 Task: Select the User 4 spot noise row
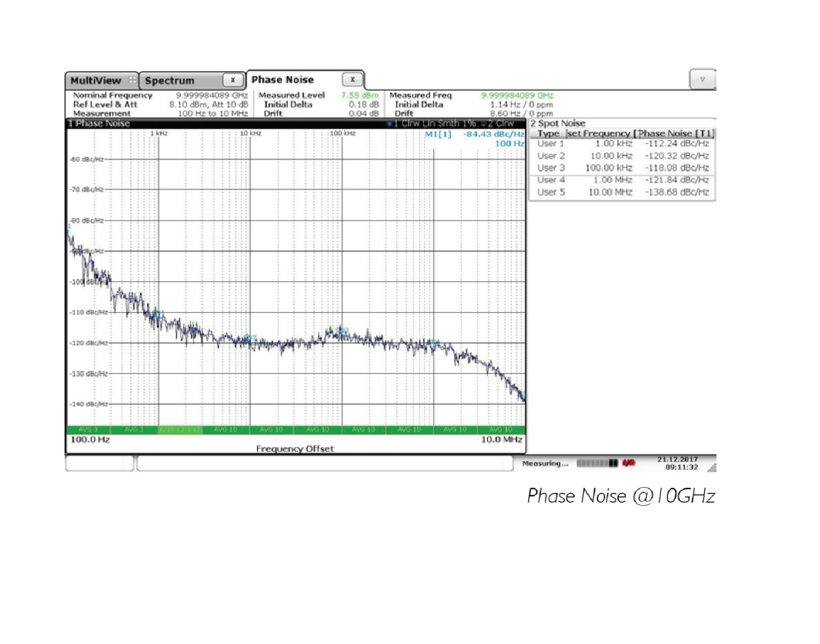click(623, 180)
